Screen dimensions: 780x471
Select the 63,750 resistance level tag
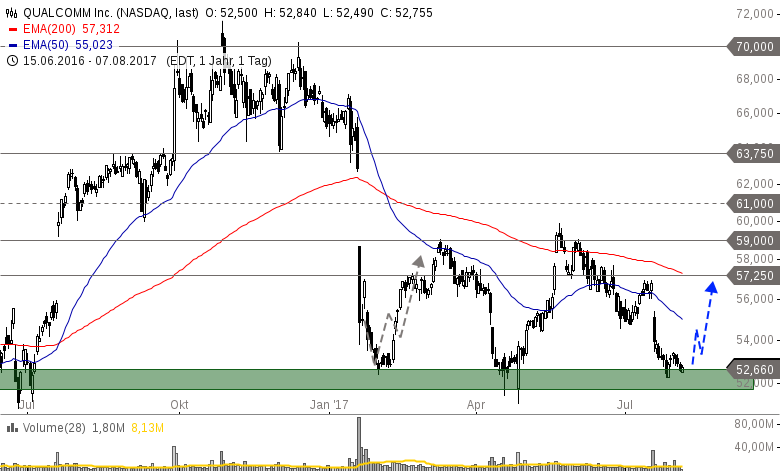pos(753,153)
